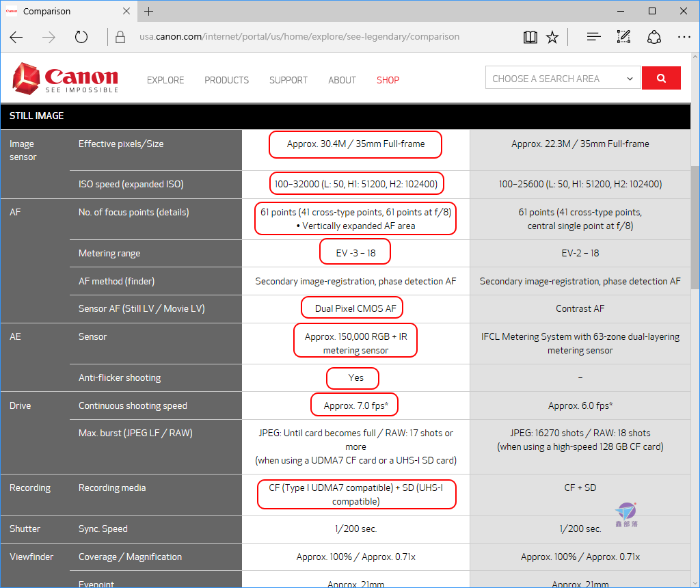Select the Comparison browser tab
The height and width of the screenshot is (588, 700).
pos(69,11)
